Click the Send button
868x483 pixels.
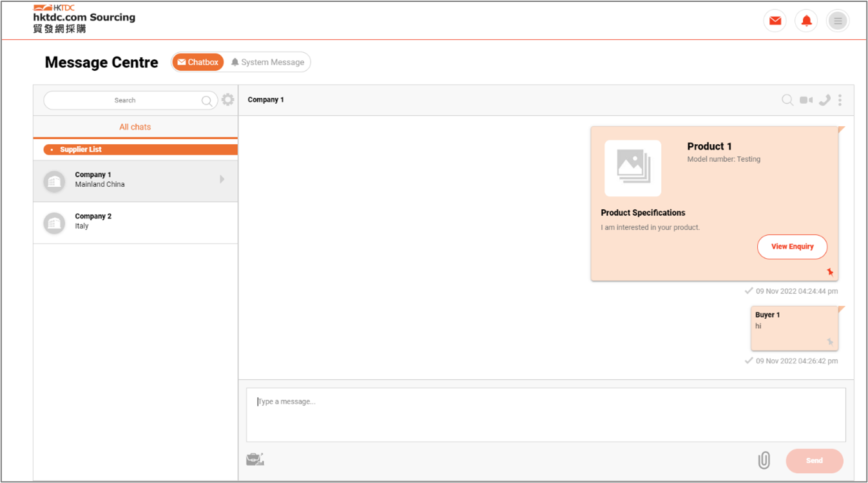click(815, 460)
